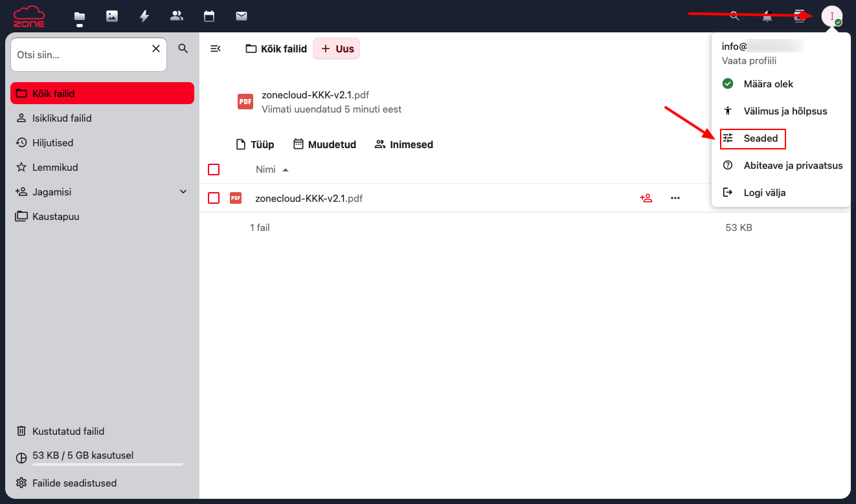The image size is (856, 504).
Task: Clear the search field with the X icon
Action: pos(155,49)
